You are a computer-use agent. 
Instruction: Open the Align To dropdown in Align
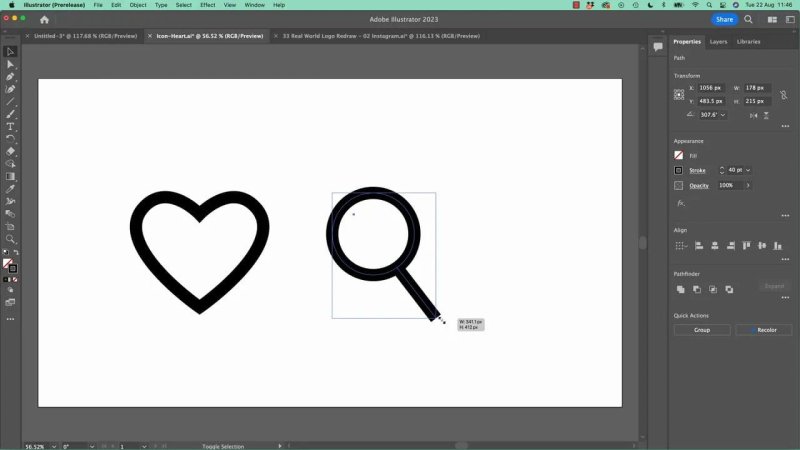click(681, 246)
